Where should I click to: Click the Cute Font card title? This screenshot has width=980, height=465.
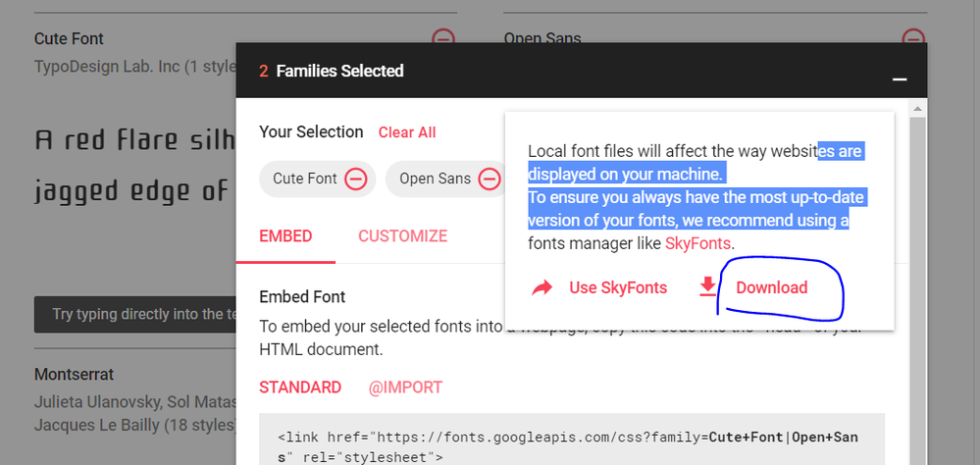[x=69, y=39]
